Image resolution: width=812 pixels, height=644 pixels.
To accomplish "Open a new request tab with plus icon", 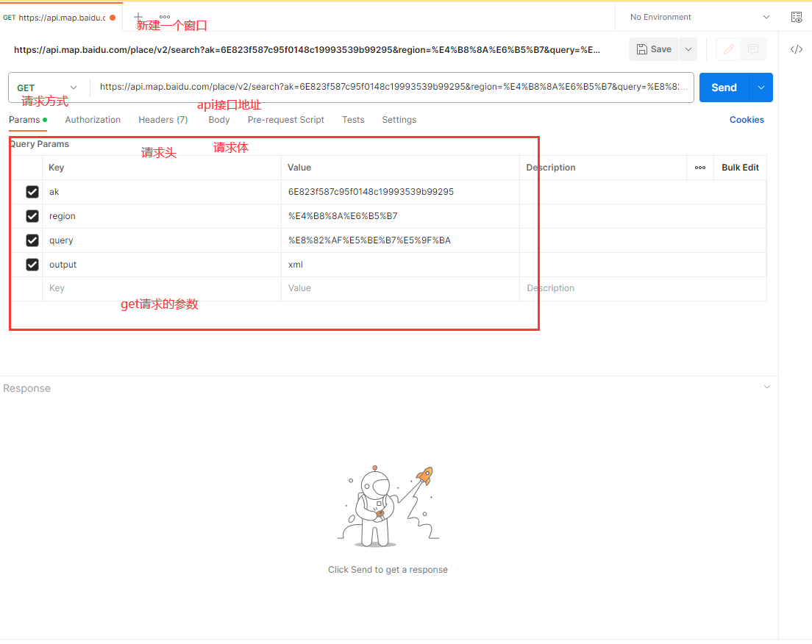I will pos(138,17).
